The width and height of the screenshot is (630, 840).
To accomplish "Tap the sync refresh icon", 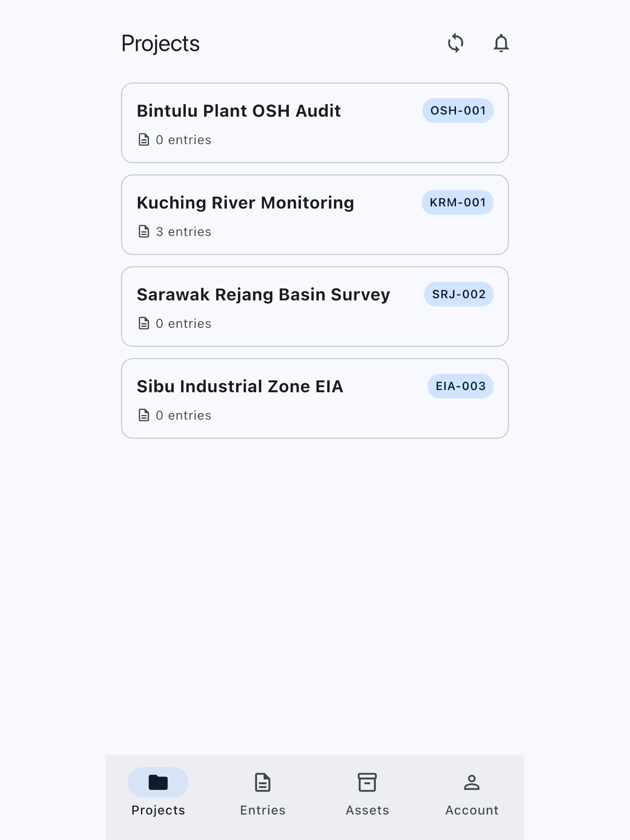I will point(455,43).
